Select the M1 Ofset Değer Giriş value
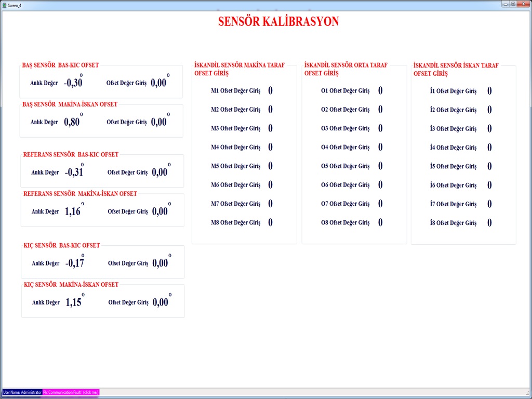Screen dimensions: 532x399 tap(270, 91)
